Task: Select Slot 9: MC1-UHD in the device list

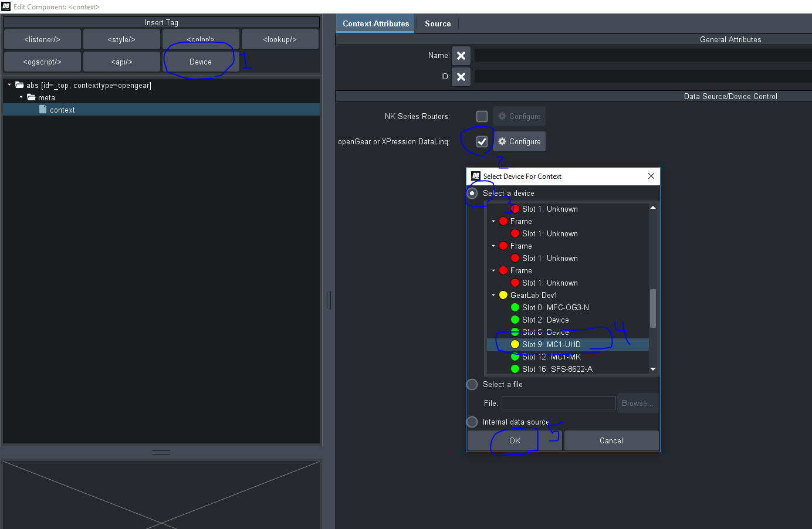Action: coord(568,344)
